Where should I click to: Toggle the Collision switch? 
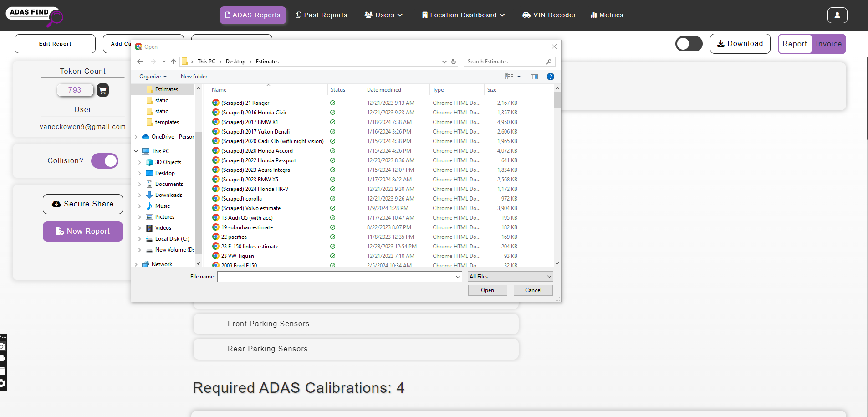105,161
